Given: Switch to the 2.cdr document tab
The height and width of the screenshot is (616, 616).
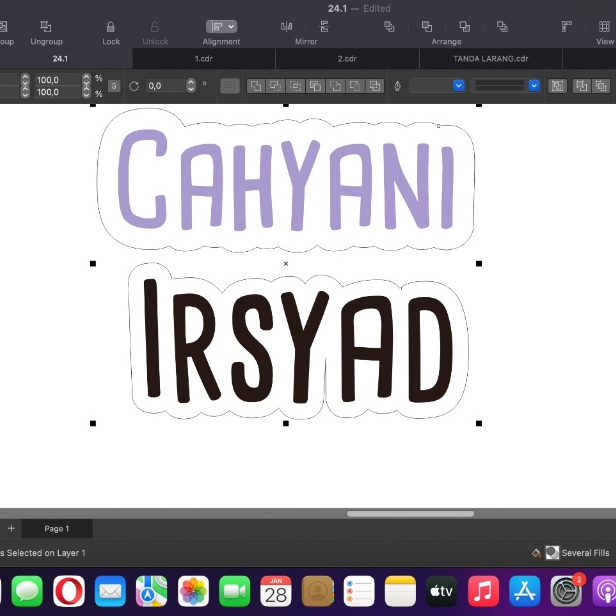Looking at the screenshot, I should tap(347, 59).
